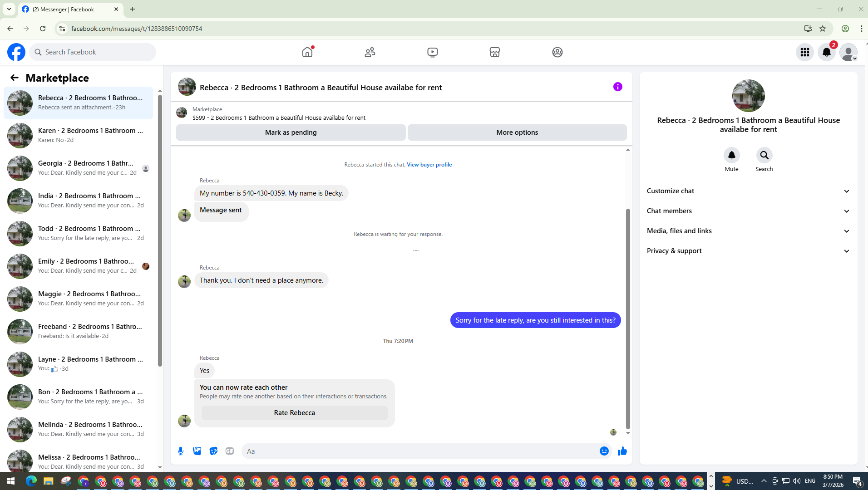
Task: Open the taskbar volume control
Action: click(x=797, y=481)
